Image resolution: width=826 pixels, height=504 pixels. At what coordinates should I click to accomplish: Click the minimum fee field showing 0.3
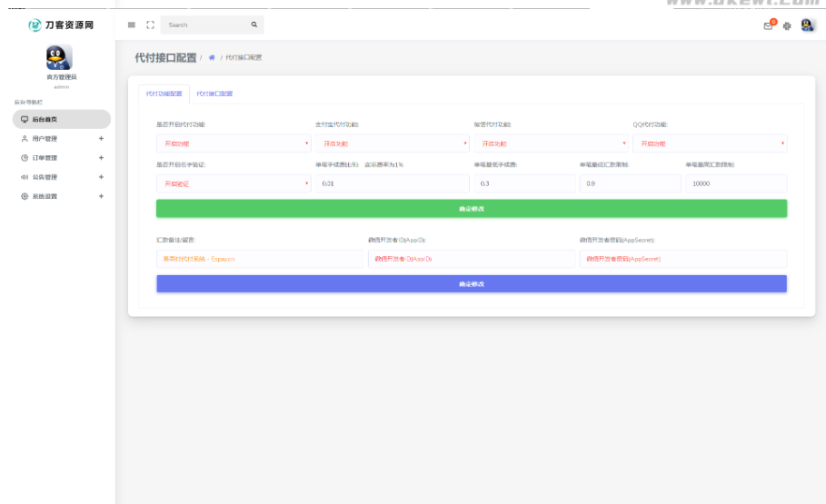point(524,183)
